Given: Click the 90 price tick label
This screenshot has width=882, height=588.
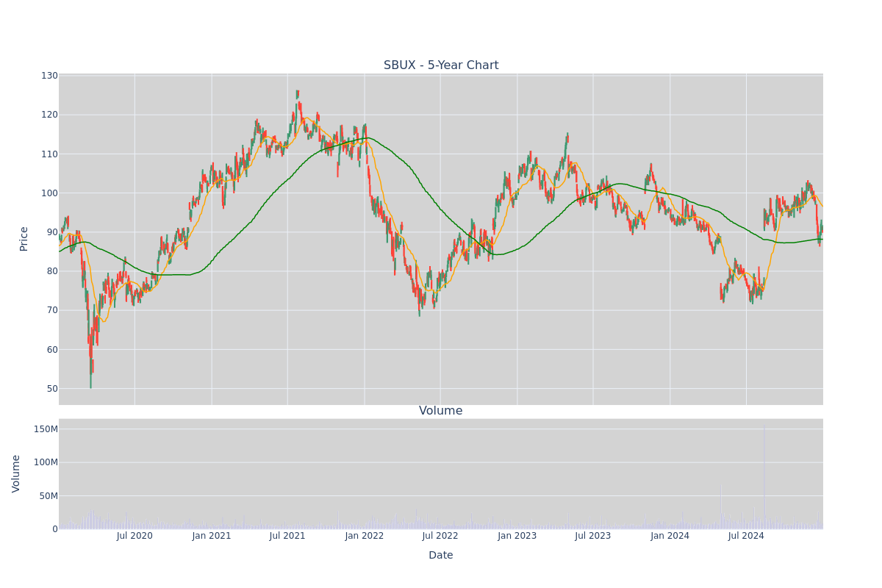Looking at the screenshot, I should point(52,232).
